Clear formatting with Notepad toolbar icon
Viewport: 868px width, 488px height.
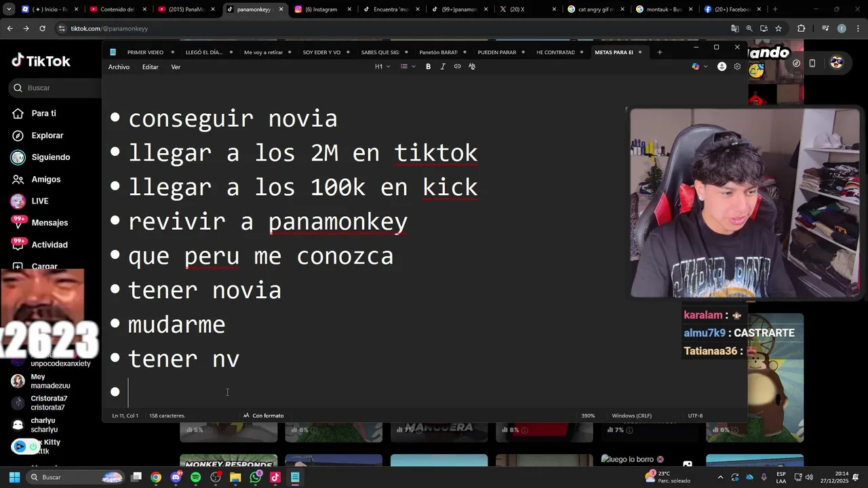point(472,66)
